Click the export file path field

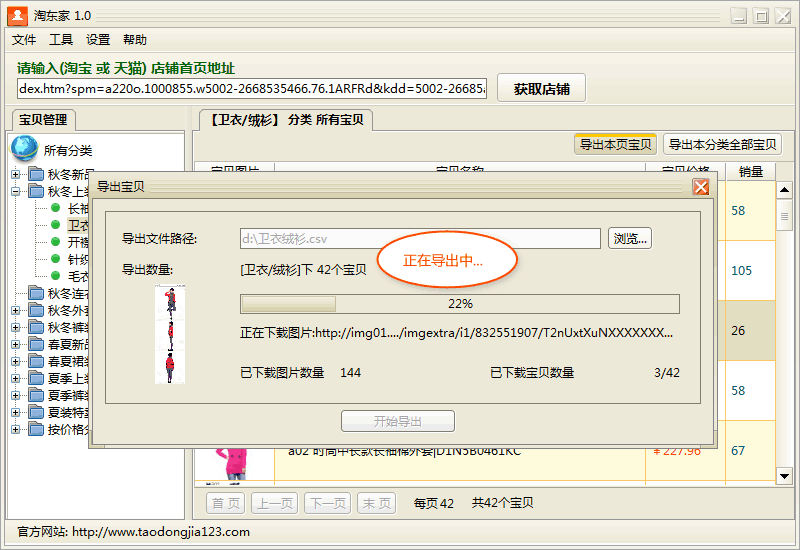click(x=420, y=239)
